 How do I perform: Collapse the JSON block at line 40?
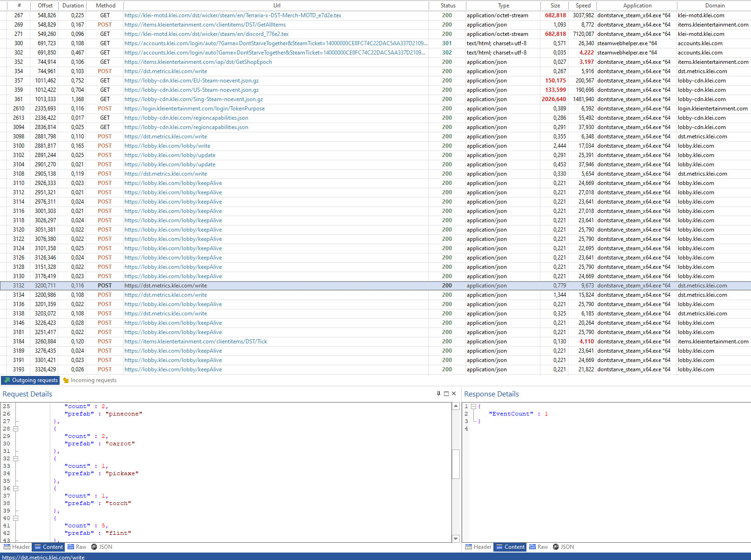[15, 518]
